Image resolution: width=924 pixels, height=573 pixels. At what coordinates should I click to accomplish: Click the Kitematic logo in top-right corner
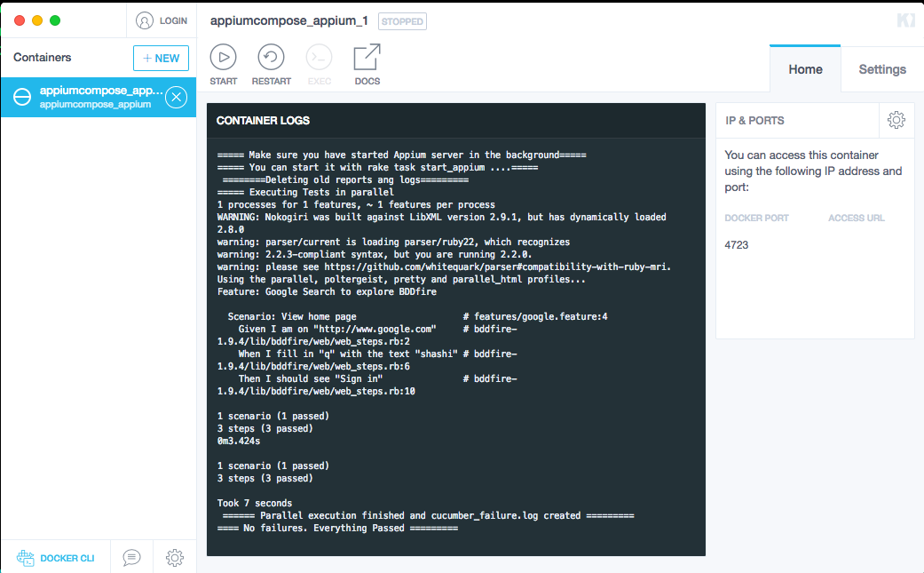click(x=905, y=20)
